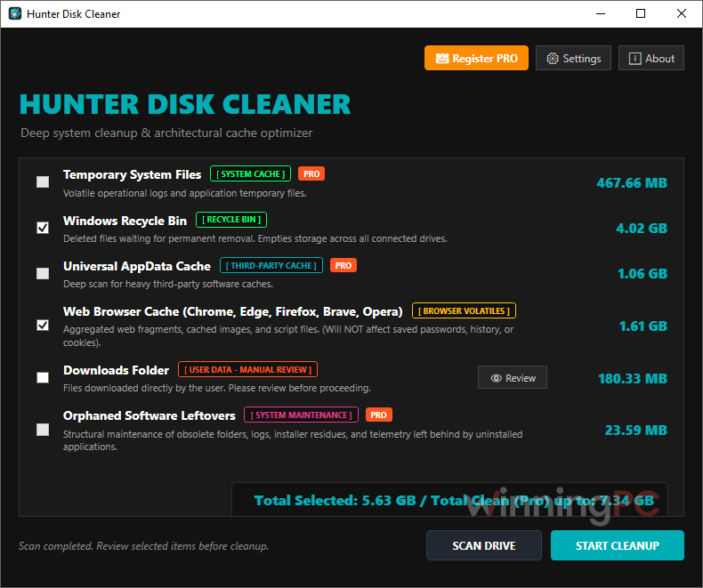Click the Downloads Folder title
703x588 pixels.
coord(116,370)
